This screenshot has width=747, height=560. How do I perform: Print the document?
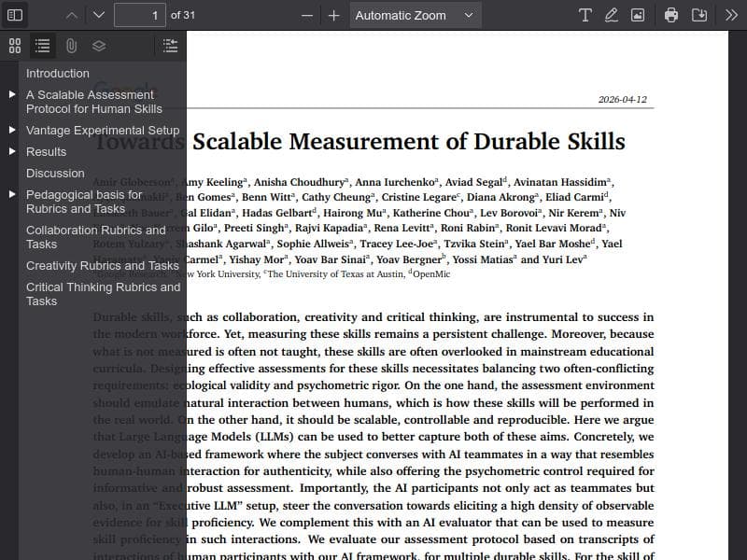point(671,15)
